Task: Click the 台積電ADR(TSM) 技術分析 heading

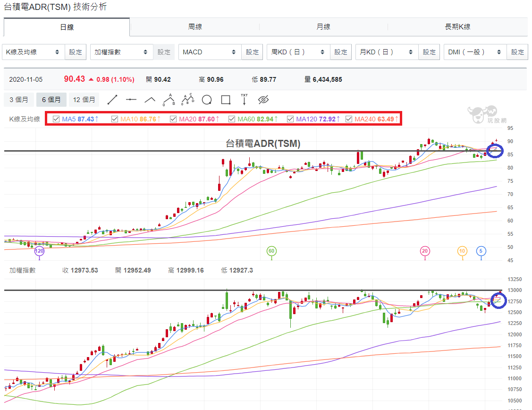Action: coord(55,7)
